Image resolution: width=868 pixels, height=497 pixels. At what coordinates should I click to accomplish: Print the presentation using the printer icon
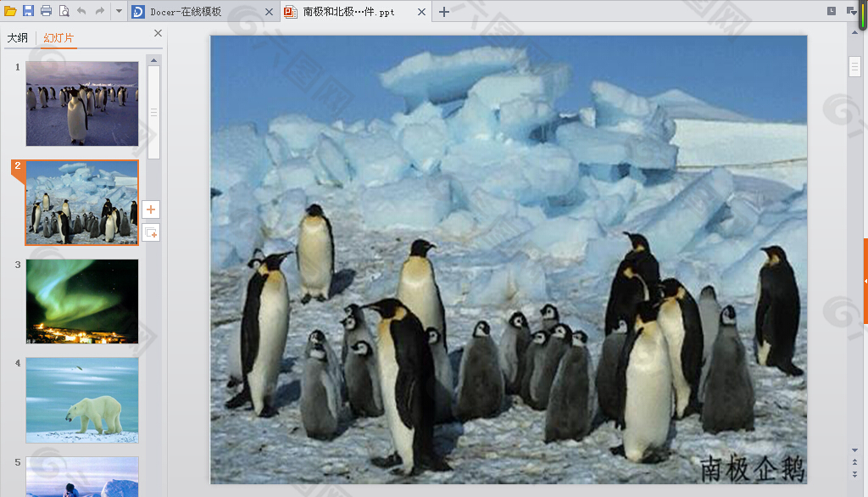coord(46,11)
